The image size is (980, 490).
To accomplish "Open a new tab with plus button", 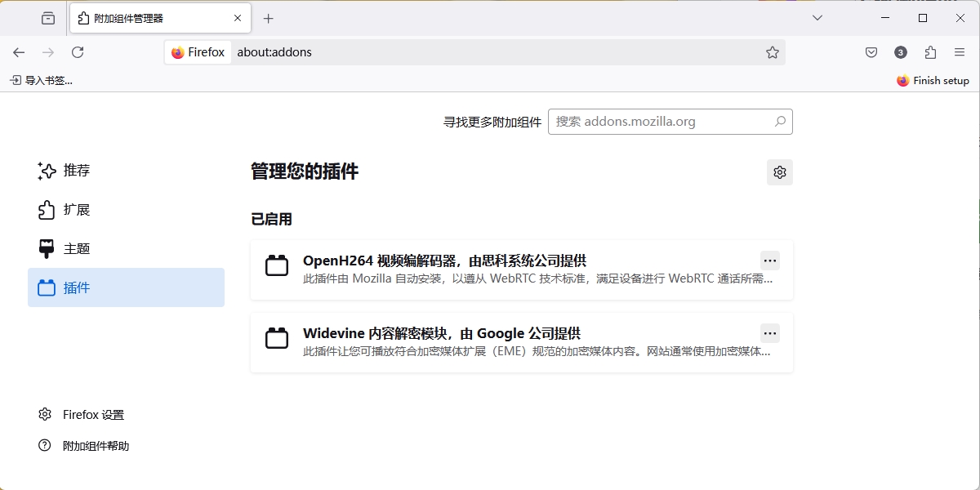I will tap(269, 18).
